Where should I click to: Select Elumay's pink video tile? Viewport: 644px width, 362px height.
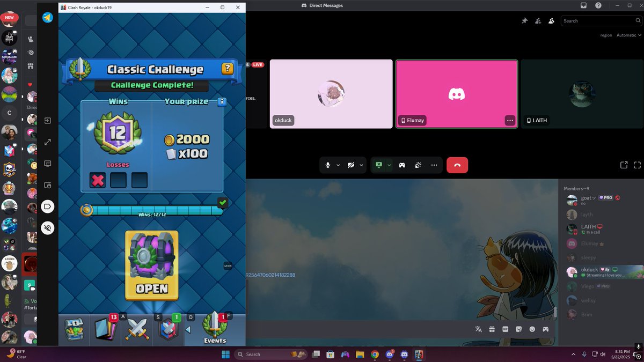click(x=457, y=94)
